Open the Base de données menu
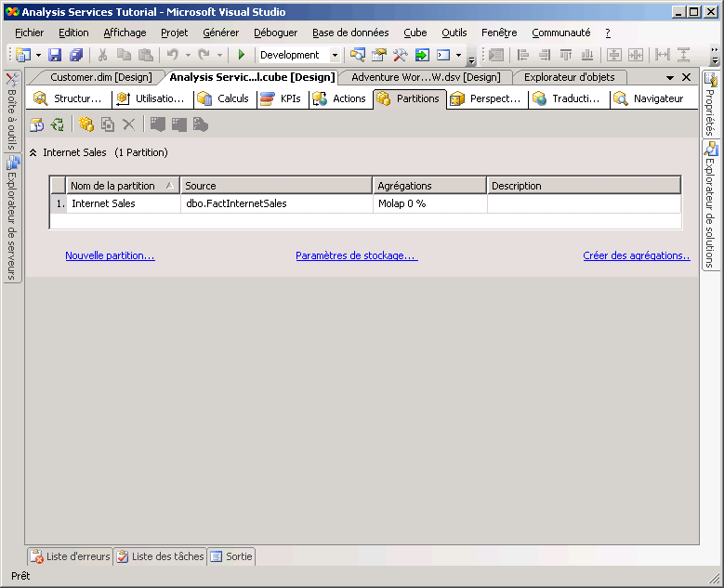The height and width of the screenshot is (588, 724). (350, 33)
